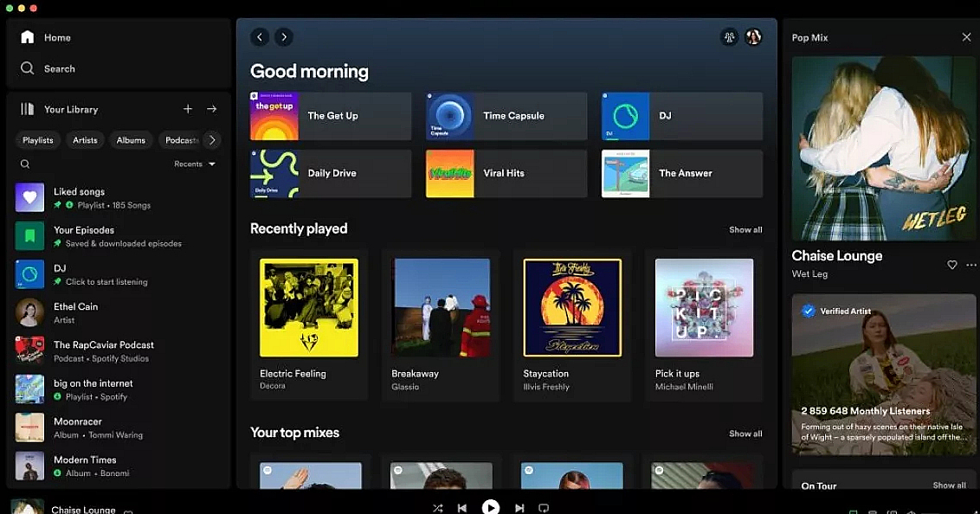Close the Pop Mix panel
Screen dimensions: 980x514
(x=966, y=37)
